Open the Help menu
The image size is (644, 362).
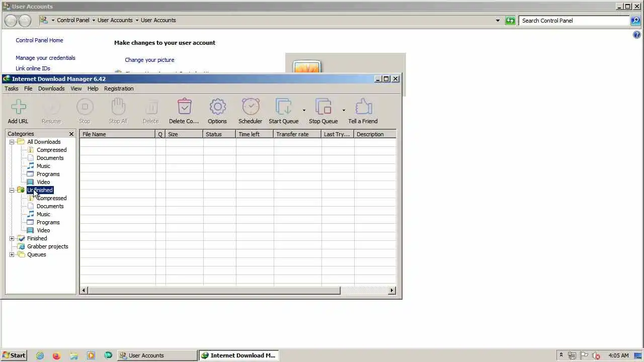coord(93,88)
